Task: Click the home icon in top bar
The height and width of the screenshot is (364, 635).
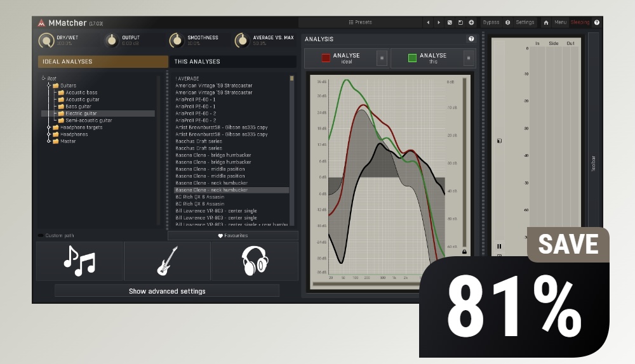Action: (546, 23)
